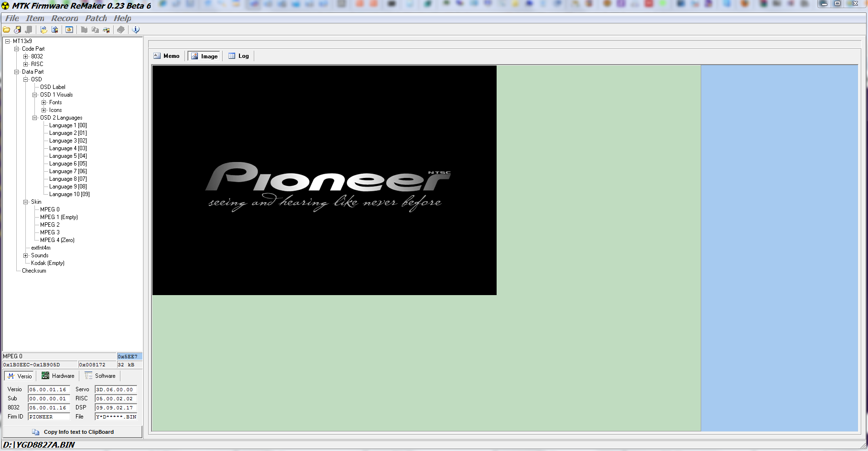Collapse the OSD tree node
This screenshot has width=868, height=451.
click(26, 79)
